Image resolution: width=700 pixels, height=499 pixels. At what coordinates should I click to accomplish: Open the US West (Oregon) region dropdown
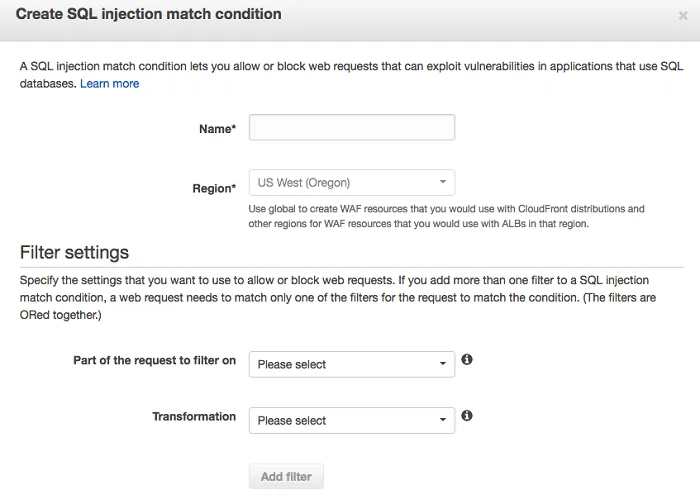click(352, 183)
